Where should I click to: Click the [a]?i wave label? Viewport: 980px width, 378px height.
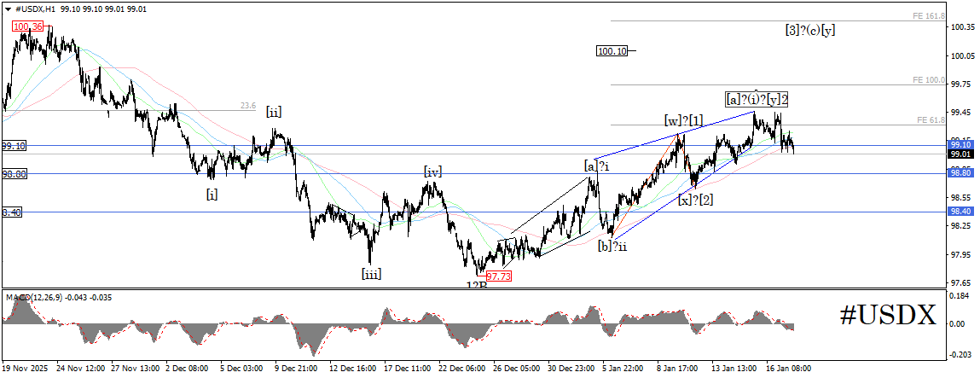[597, 166]
